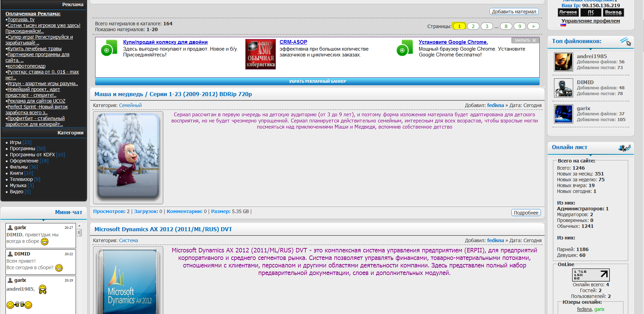Open the Телевизор category
The image size is (644, 314).
(21, 179)
